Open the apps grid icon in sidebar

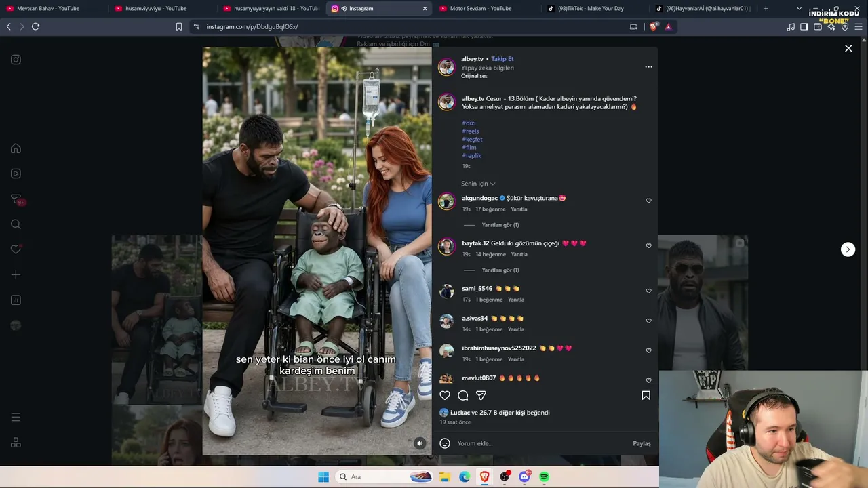click(x=16, y=443)
